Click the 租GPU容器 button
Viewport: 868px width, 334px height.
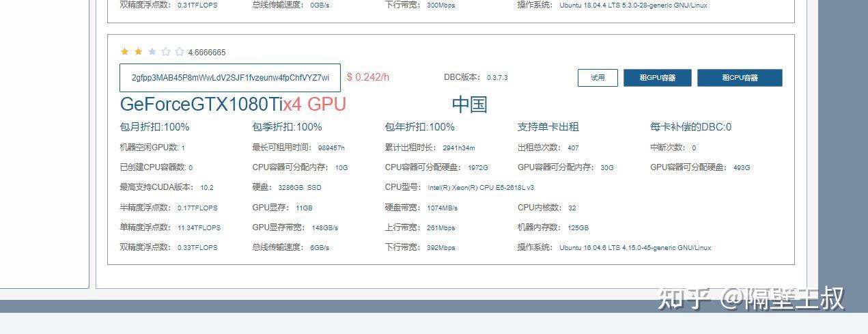[x=657, y=78]
